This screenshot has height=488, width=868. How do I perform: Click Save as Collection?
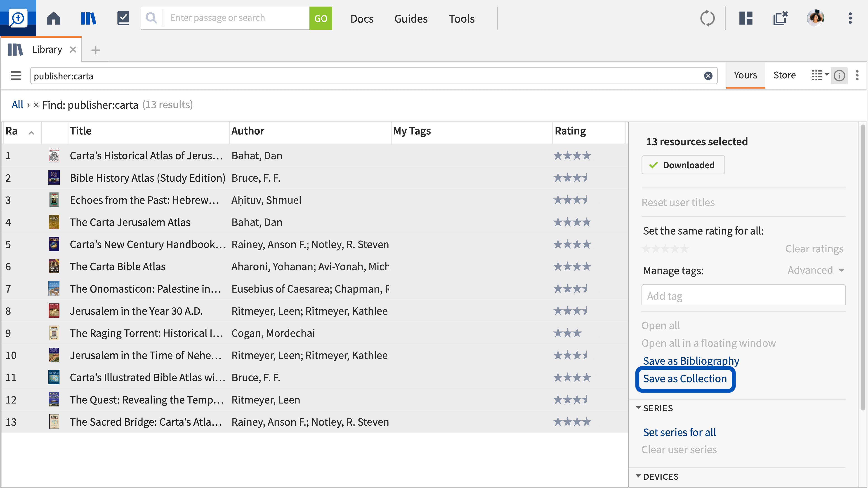coord(685,379)
